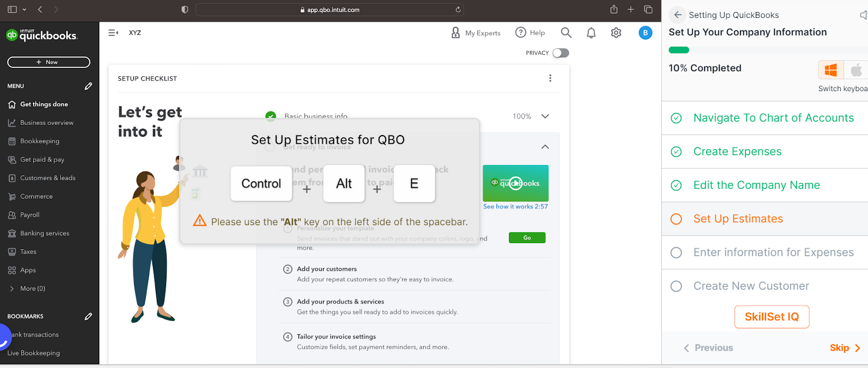Go forward with the browser forward arrow
Screen dimensions: 868x368
tap(56, 9)
